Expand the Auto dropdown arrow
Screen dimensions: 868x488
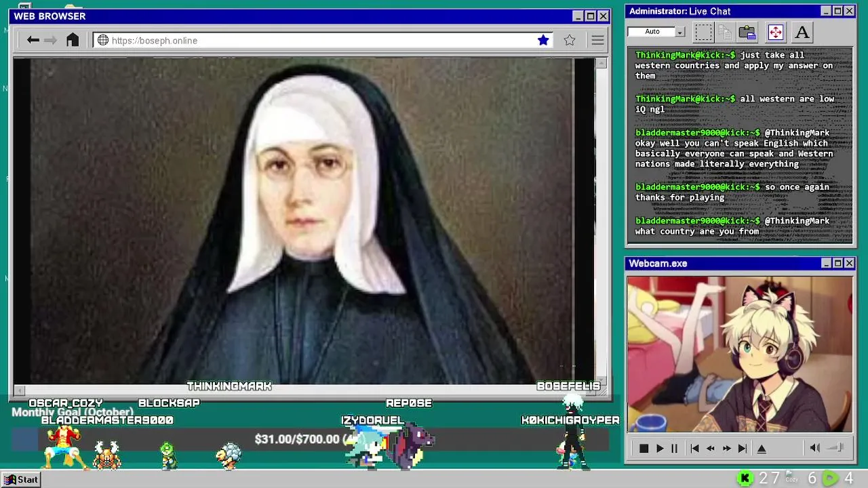pos(680,32)
